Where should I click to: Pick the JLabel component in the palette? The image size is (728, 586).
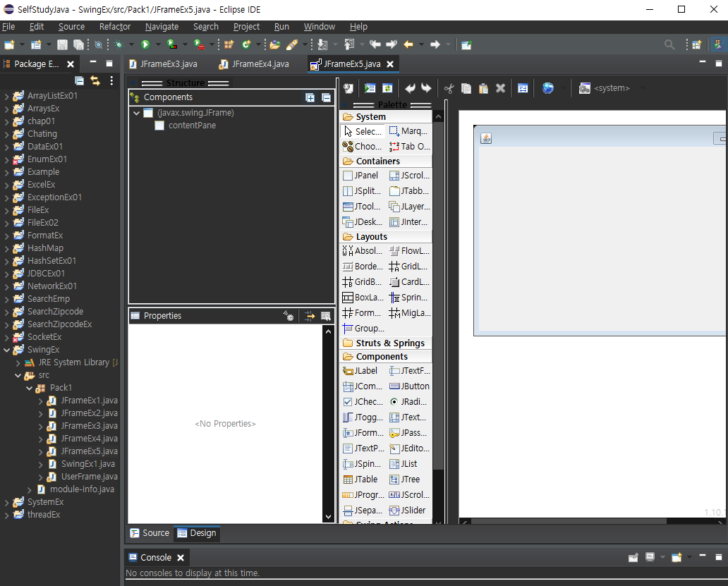[x=360, y=371]
